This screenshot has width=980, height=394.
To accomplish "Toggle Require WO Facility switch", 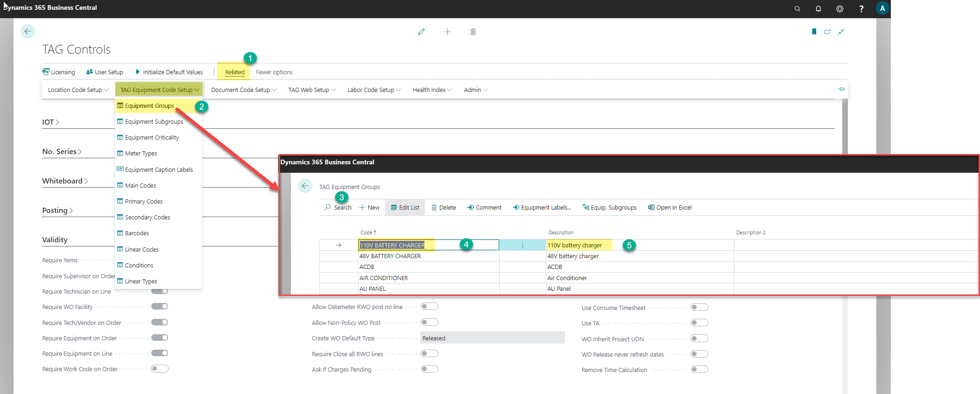I will click(160, 306).
